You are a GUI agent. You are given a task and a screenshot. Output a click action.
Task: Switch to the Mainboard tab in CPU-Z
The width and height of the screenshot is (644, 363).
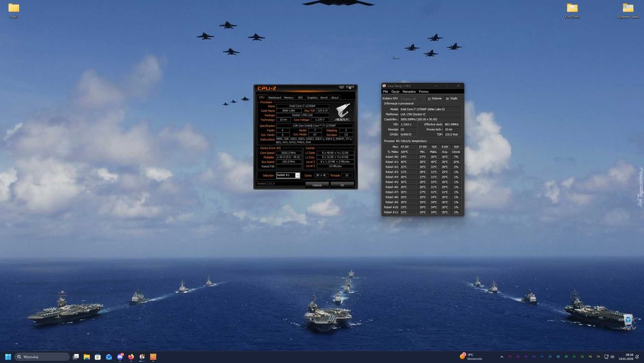pyautogui.click(x=274, y=97)
